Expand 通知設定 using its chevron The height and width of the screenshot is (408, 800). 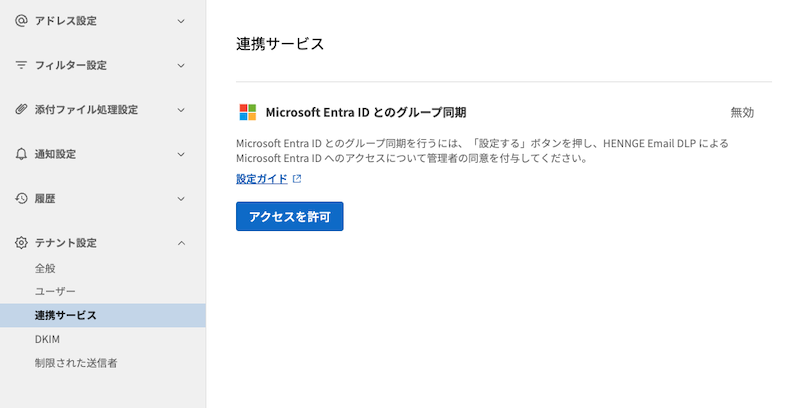[181, 155]
